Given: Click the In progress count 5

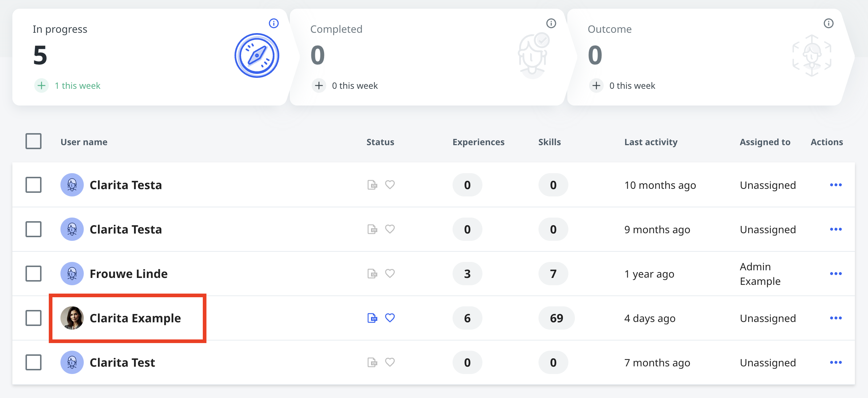Looking at the screenshot, I should pos(40,55).
